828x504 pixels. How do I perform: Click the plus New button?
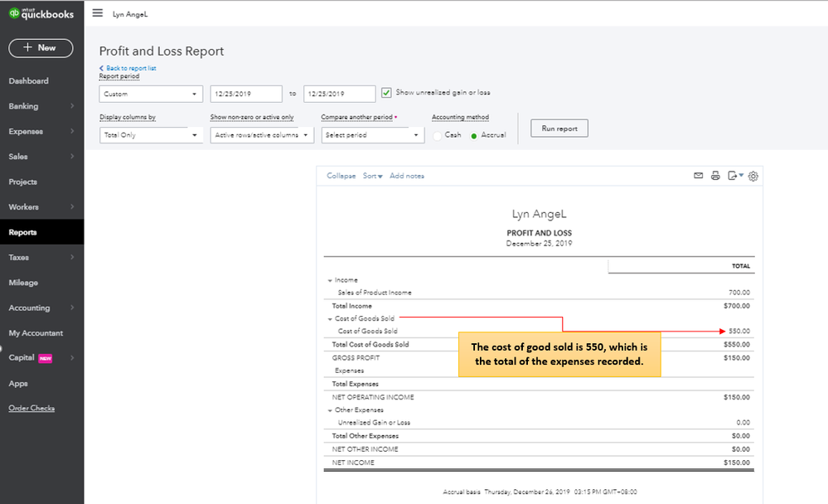click(41, 48)
